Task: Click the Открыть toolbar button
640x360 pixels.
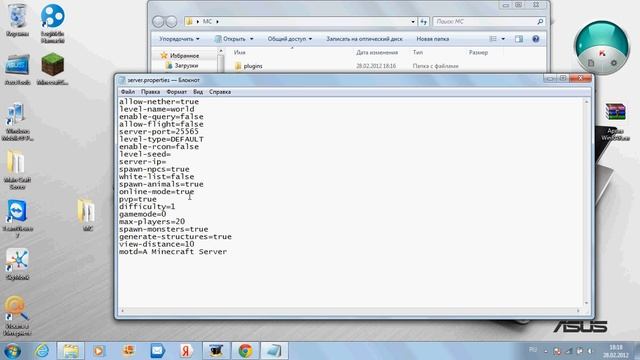Action: pos(230,39)
